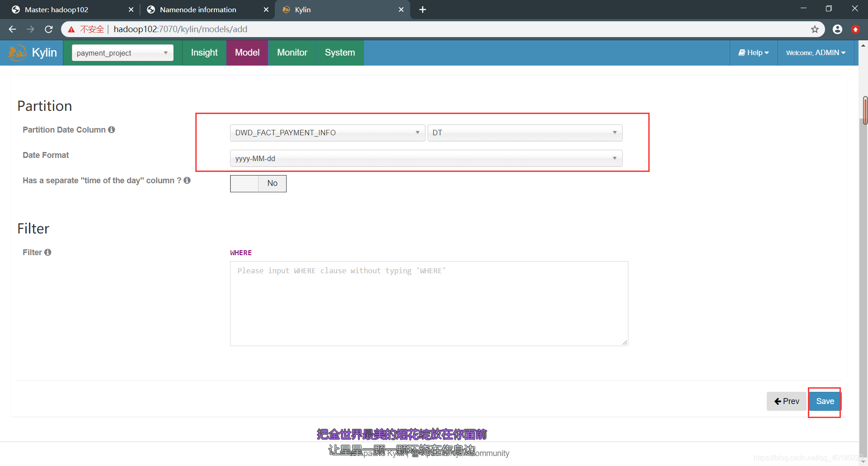Click the scrollbar up arrow
The image size is (868, 466).
click(863, 45)
